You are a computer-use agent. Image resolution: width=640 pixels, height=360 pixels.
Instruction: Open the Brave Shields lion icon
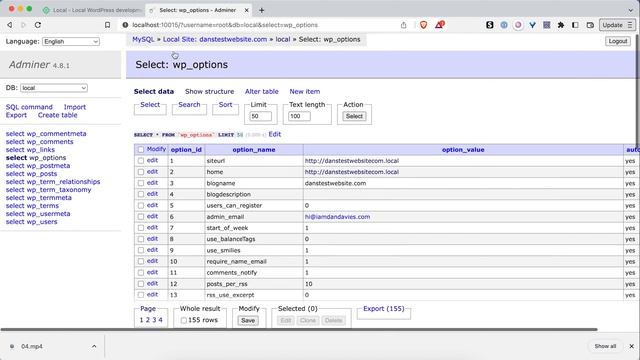[423, 25]
